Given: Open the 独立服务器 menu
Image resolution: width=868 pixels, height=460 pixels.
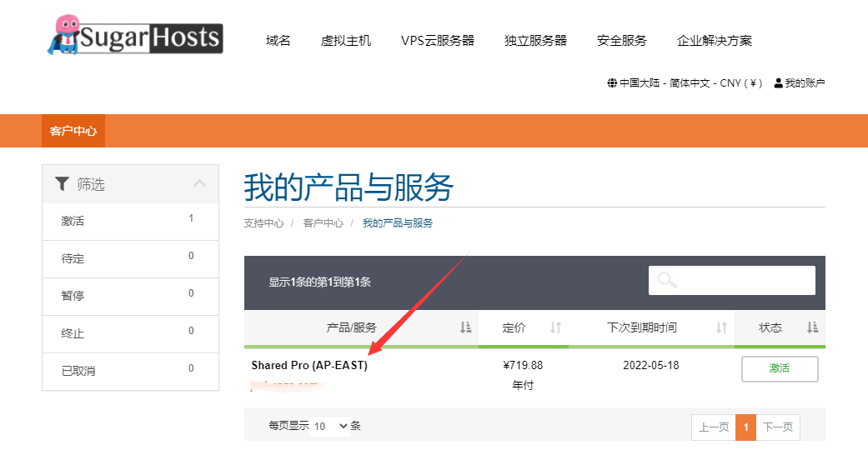Looking at the screenshot, I should click(x=535, y=40).
